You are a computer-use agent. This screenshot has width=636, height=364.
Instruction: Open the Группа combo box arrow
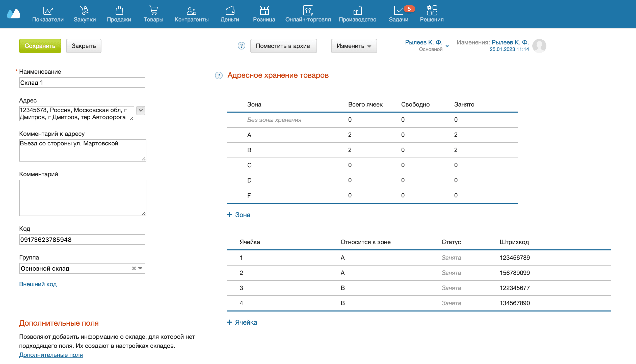tap(140, 268)
